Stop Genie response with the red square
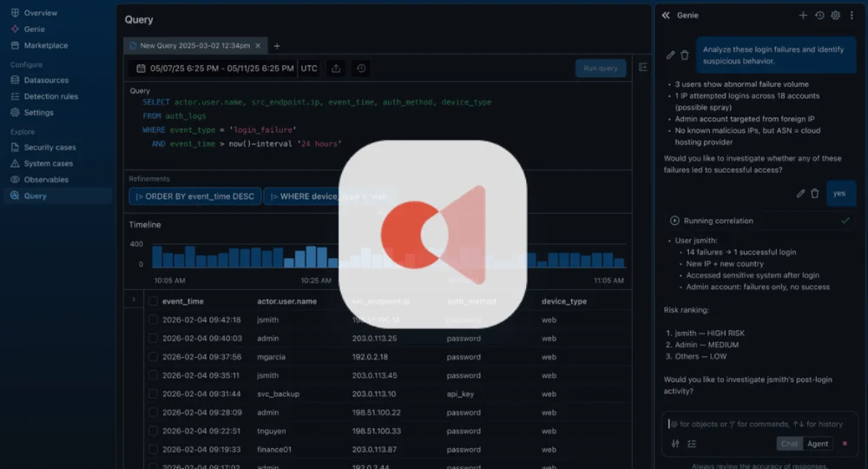Screen dimensions: 868x469 coord(845,444)
